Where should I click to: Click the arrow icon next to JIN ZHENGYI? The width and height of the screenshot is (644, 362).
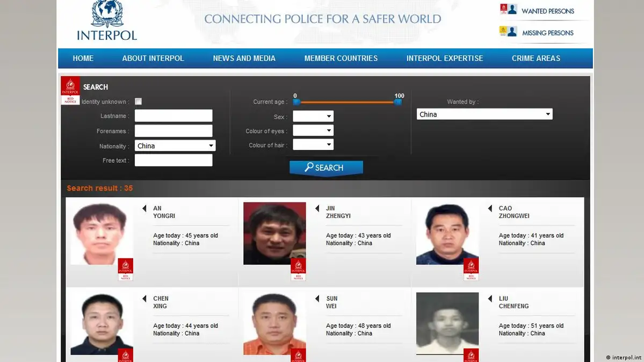317,208
